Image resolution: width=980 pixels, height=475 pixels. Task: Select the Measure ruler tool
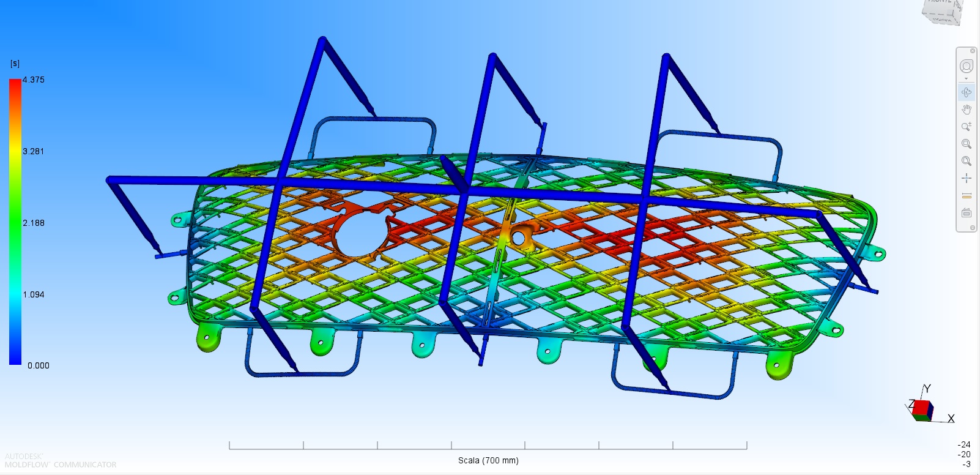[967, 196]
